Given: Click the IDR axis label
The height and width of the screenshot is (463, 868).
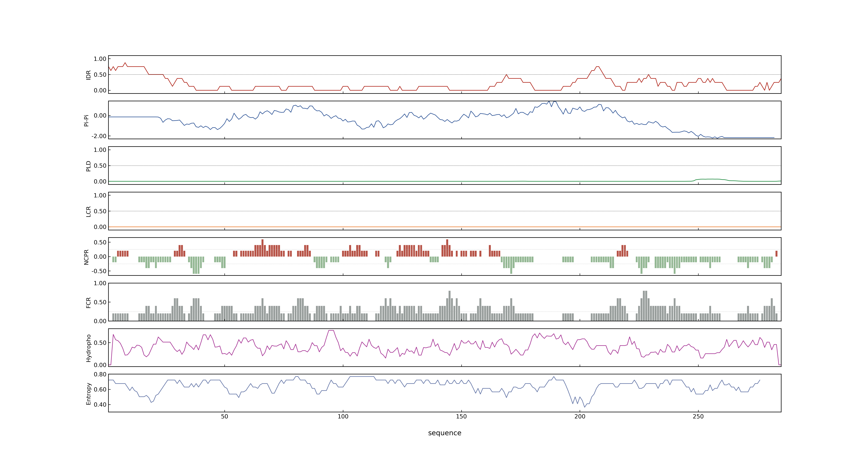Looking at the screenshot, I should (x=89, y=75).
